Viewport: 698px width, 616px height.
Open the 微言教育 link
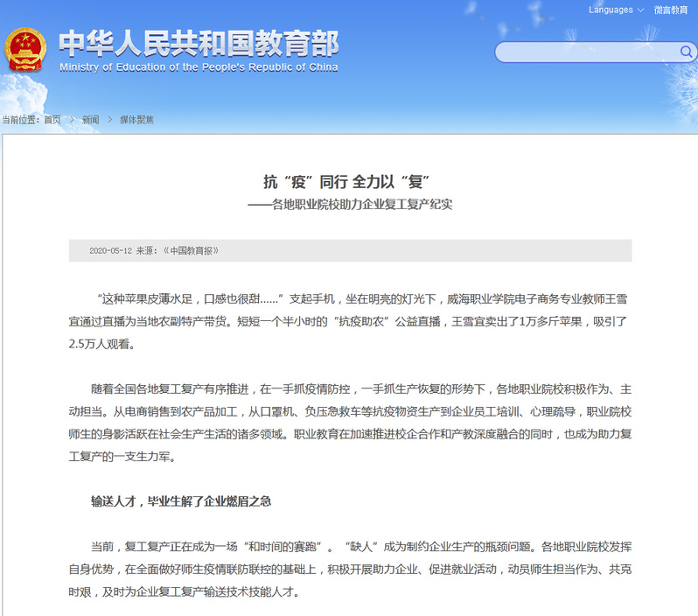click(670, 10)
